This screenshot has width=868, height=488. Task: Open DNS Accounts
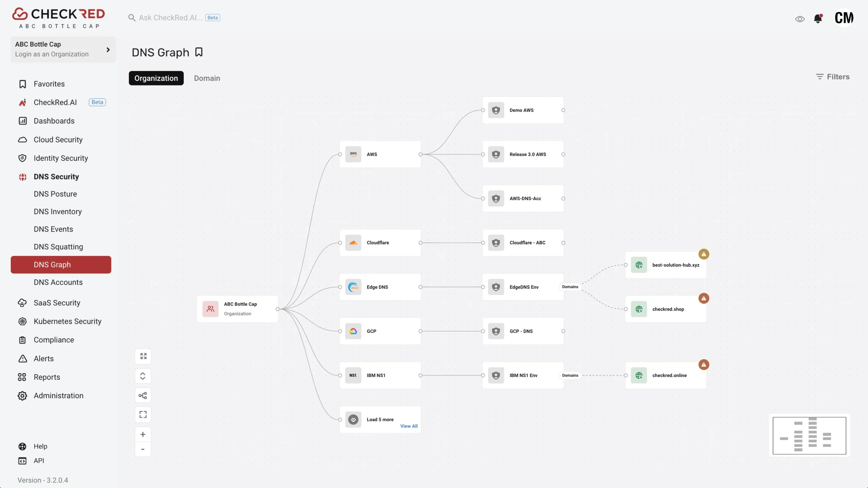[58, 282]
